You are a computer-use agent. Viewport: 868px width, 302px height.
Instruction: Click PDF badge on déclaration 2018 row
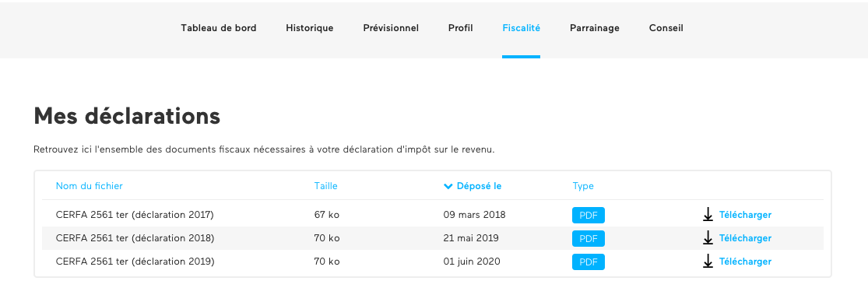[589, 238]
